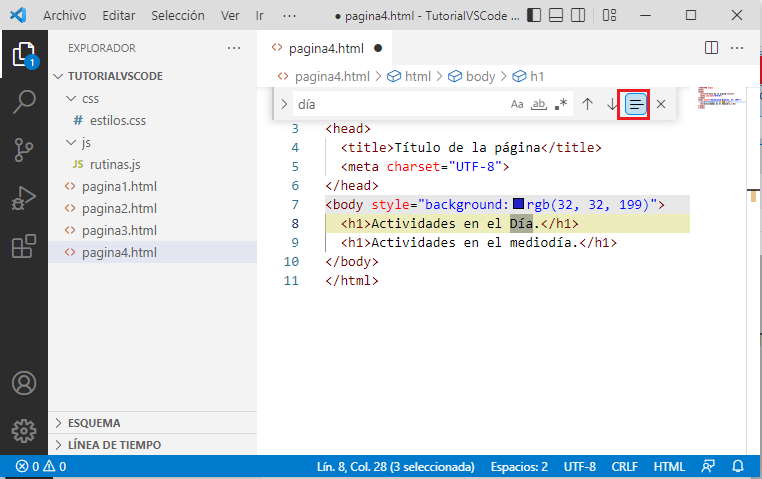Open the Ver menu
Screen dimensions: 762x479
tap(230, 16)
